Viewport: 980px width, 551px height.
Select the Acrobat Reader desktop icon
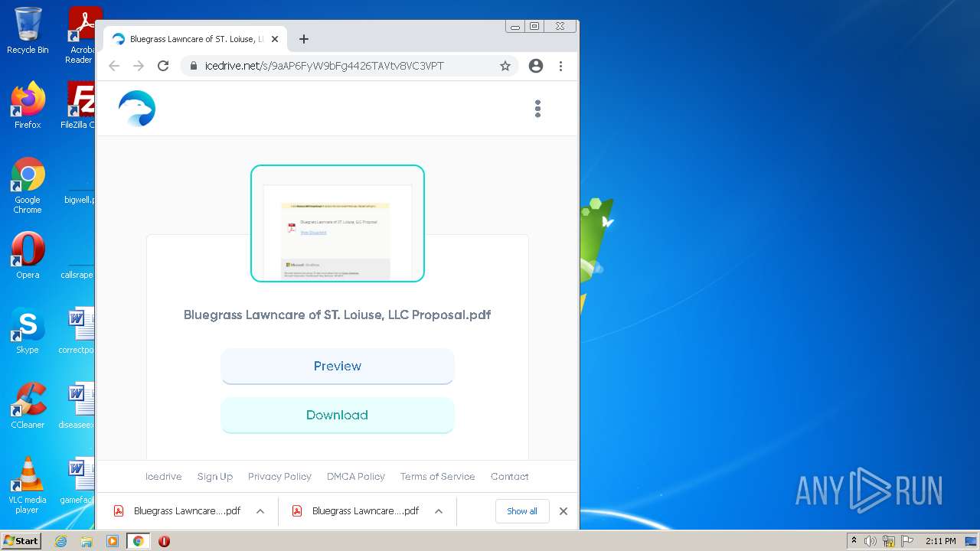(81, 35)
